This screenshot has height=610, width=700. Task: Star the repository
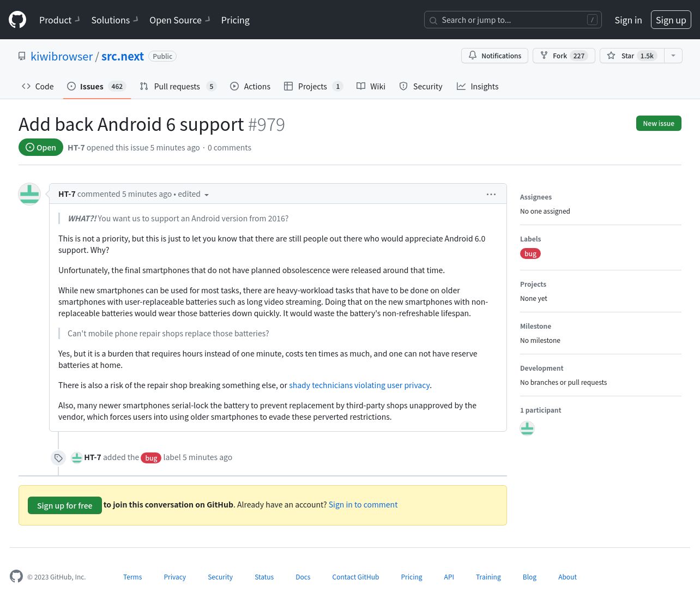632,56
